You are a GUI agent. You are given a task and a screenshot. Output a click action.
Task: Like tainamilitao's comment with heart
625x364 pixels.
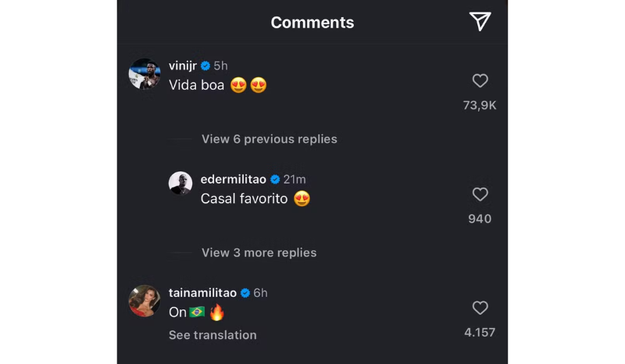[x=480, y=308]
